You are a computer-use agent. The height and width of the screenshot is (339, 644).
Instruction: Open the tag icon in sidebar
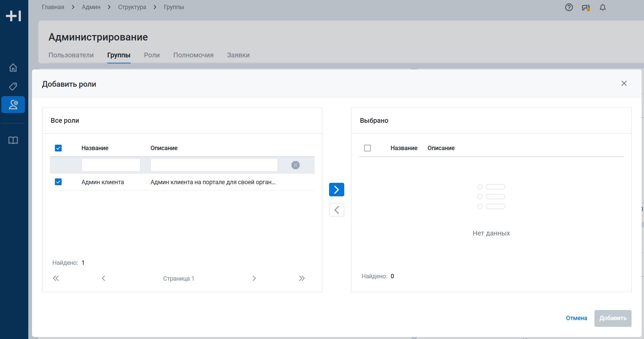[13, 86]
